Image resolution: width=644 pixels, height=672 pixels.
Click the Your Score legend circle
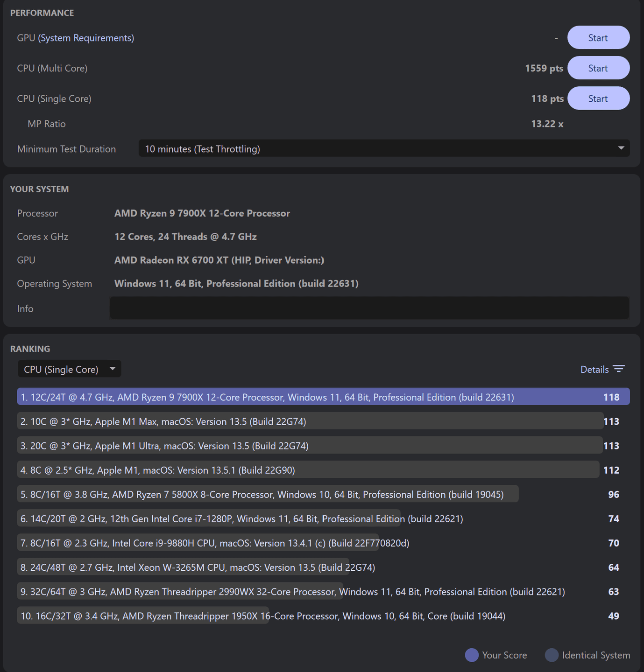472,655
